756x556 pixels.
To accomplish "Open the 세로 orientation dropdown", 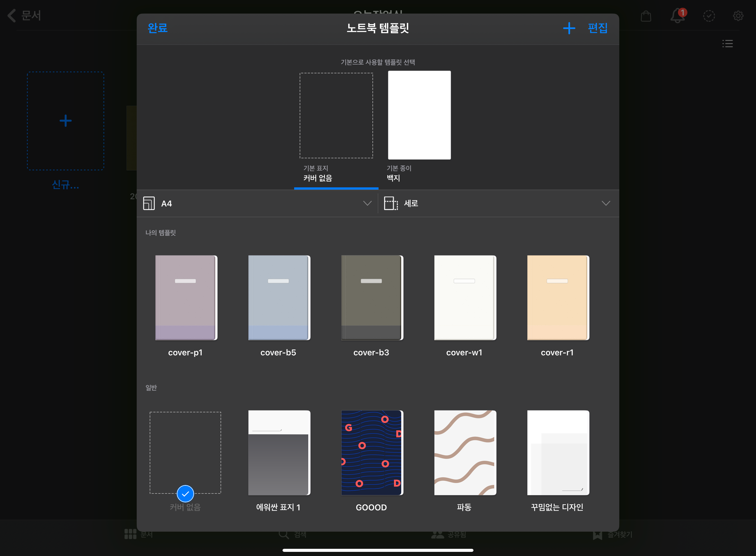I will pos(499,203).
